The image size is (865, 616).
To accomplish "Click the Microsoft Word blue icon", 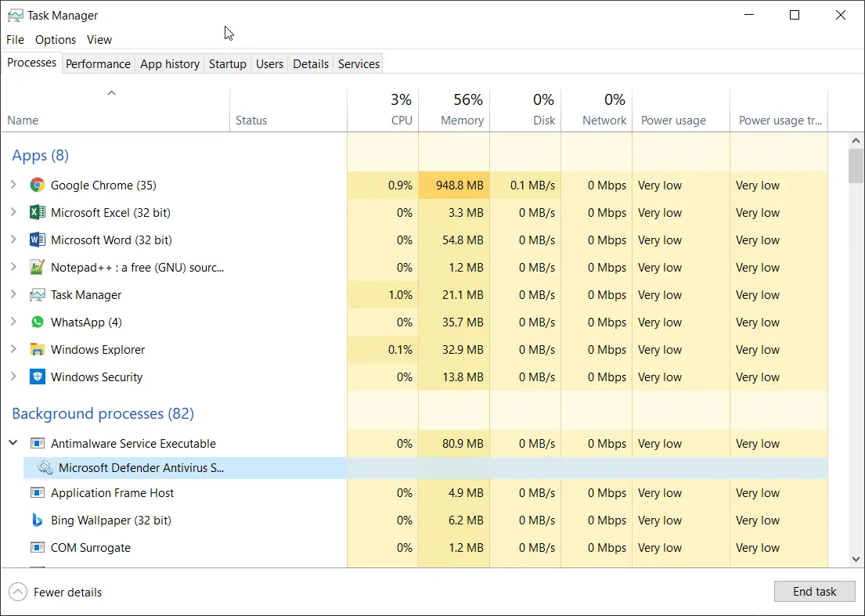I will 37,240.
